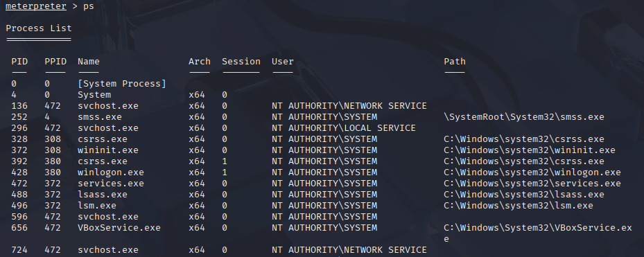Click x64 arch in lsm.exe row

197,206
